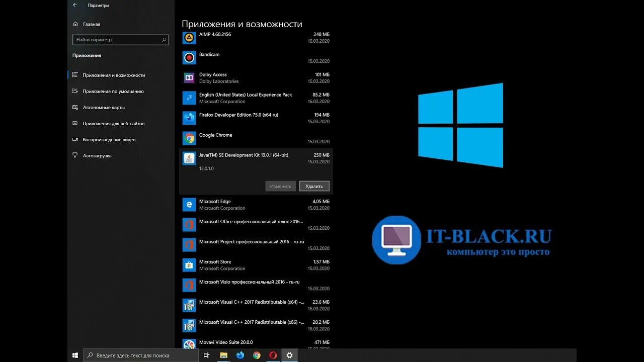Click the Java SE Development Kit icon

tap(189, 158)
